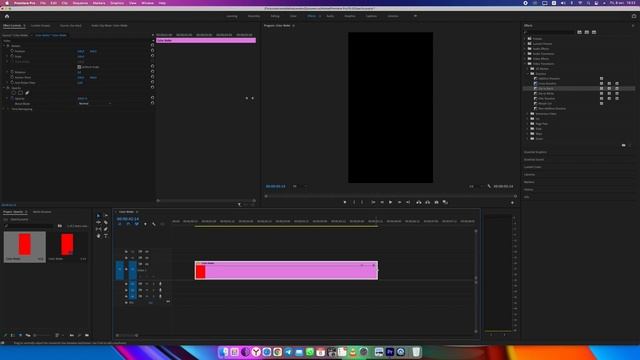The width and height of the screenshot is (640, 360).
Task: Create an ellipse mask under Opacity
Action: [13, 93]
